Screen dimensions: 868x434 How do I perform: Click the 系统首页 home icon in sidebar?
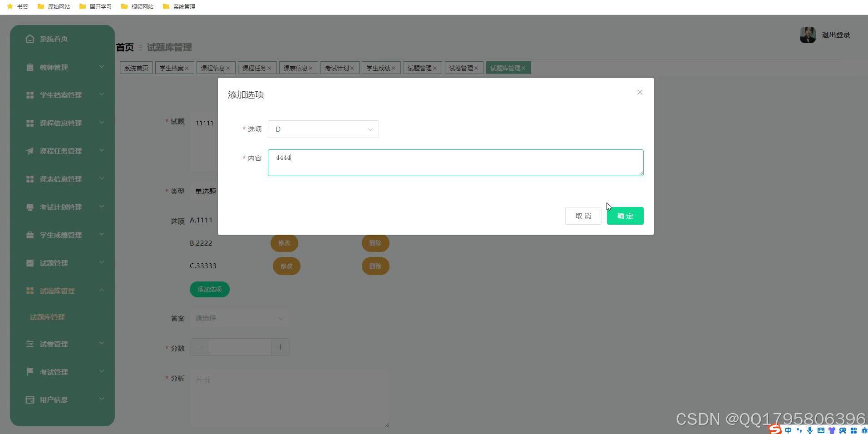tap(30, 39)
